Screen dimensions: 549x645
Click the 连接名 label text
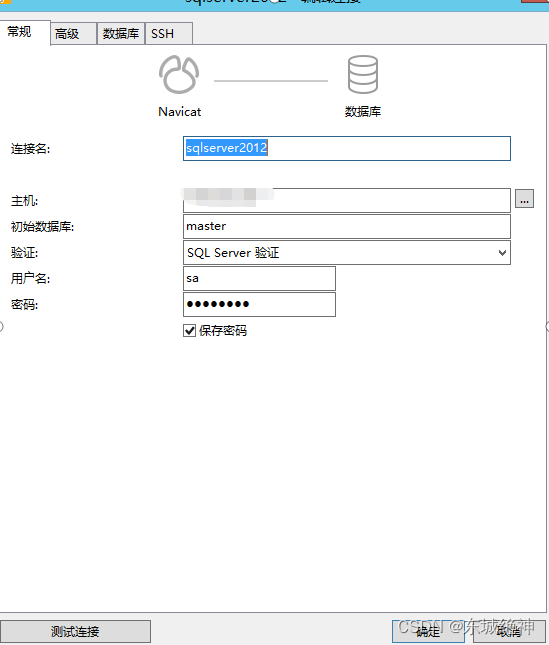(30, 149)
